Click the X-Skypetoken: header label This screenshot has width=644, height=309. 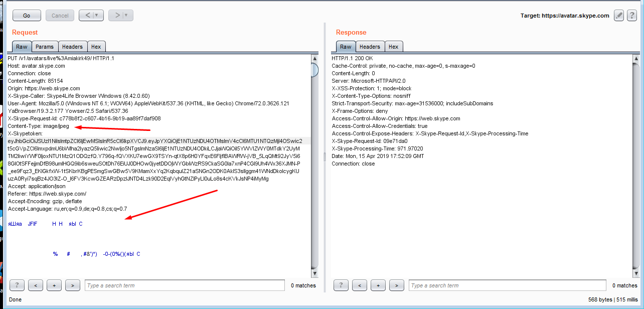pyautogui.click(x=25, y=133)
